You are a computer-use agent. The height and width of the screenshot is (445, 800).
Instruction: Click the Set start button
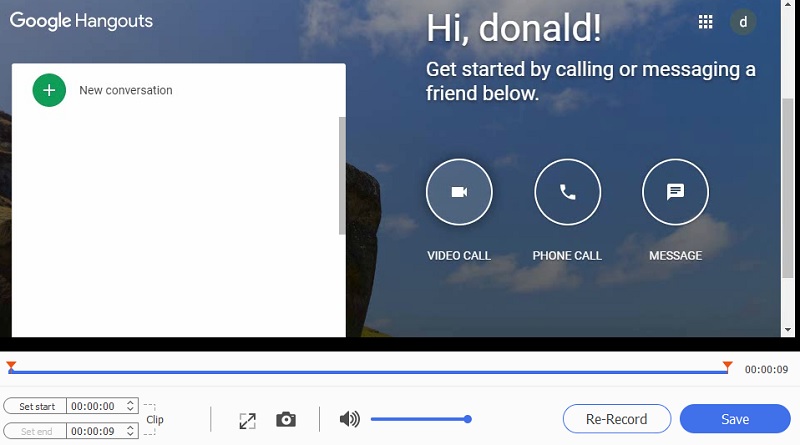click(x=35, y=406)
